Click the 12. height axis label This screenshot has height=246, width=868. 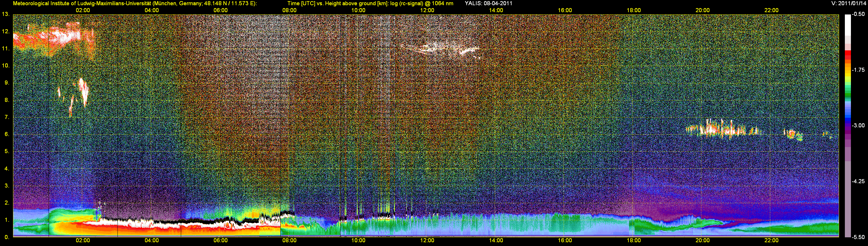[5, 31]
